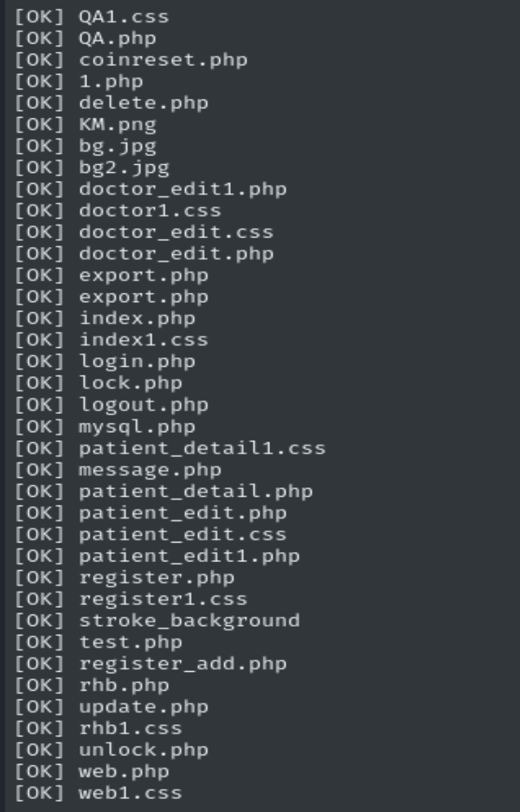
Task: Click the message.php filename
Action: 150,470
